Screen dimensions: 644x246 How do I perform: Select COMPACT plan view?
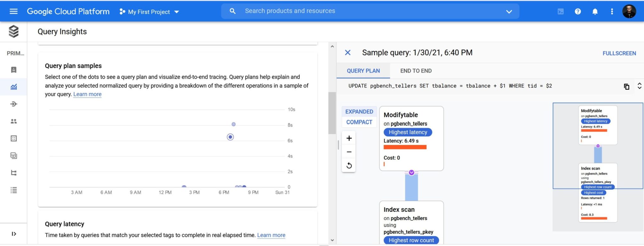click(x=359, y=122)
